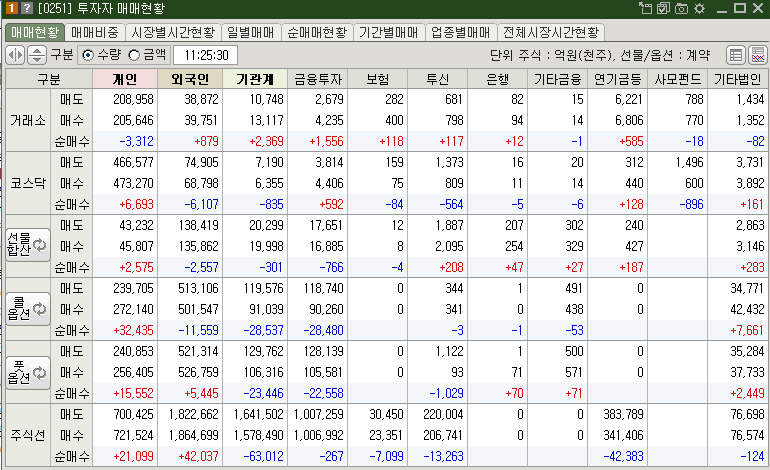The width and height of the screenshot is (770, 470).
Task: Select 거래소 individual sell value 208,958
Action: pyautogui.click(x=133, y=99)
